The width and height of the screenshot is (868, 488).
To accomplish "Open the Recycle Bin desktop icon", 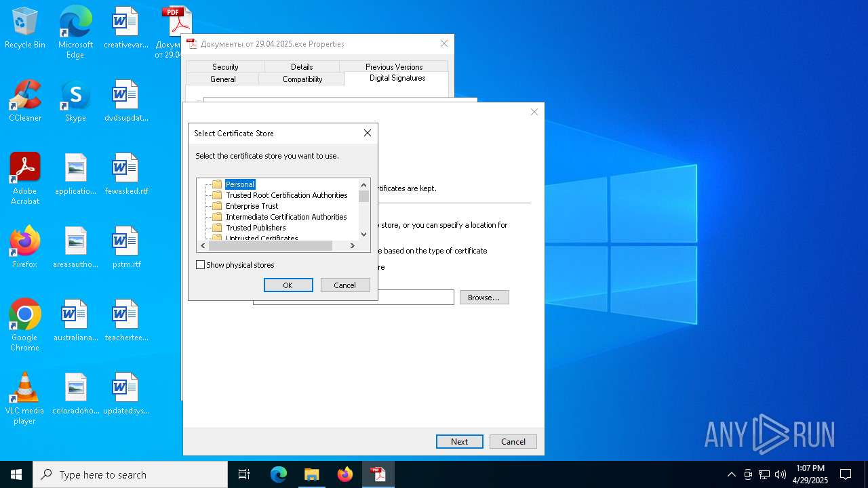I will tap(25, 28).
